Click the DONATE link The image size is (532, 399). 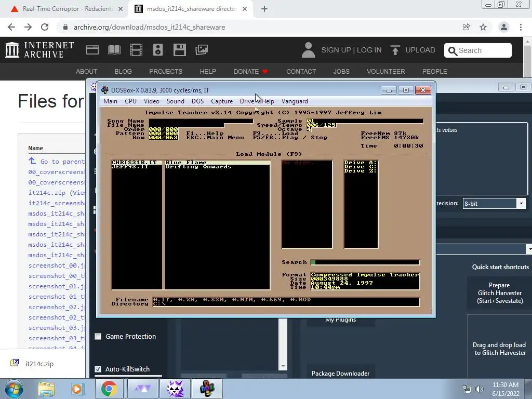pos(250,72)
